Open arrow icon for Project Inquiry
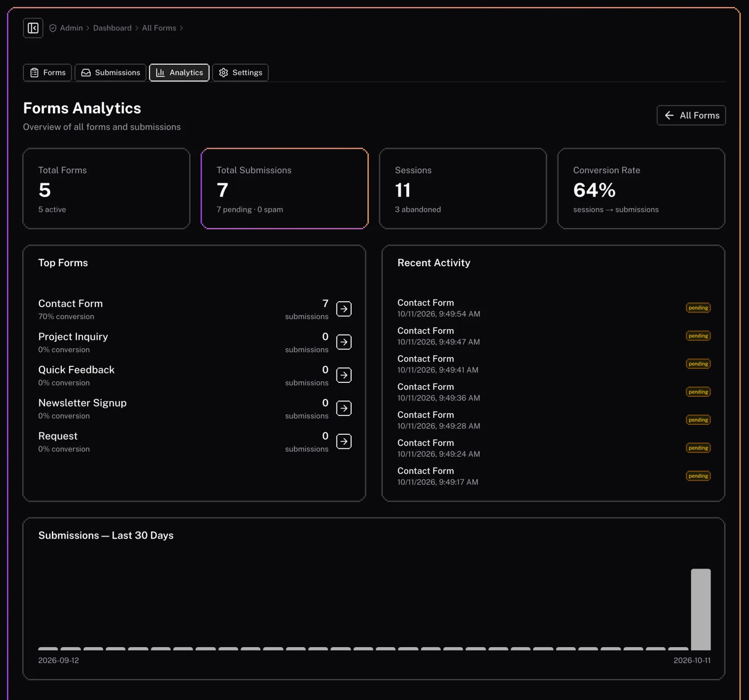The width and height of the screenshot is (749, 700). point(344,342)
